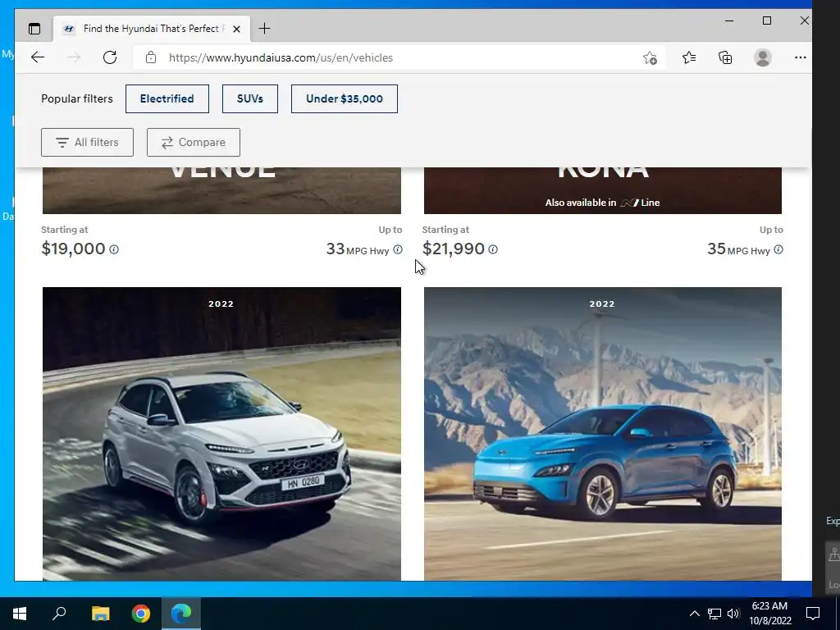Open the blue Kona Electric car photo
This screenshot has height=630, width=840.
[603, 434]
